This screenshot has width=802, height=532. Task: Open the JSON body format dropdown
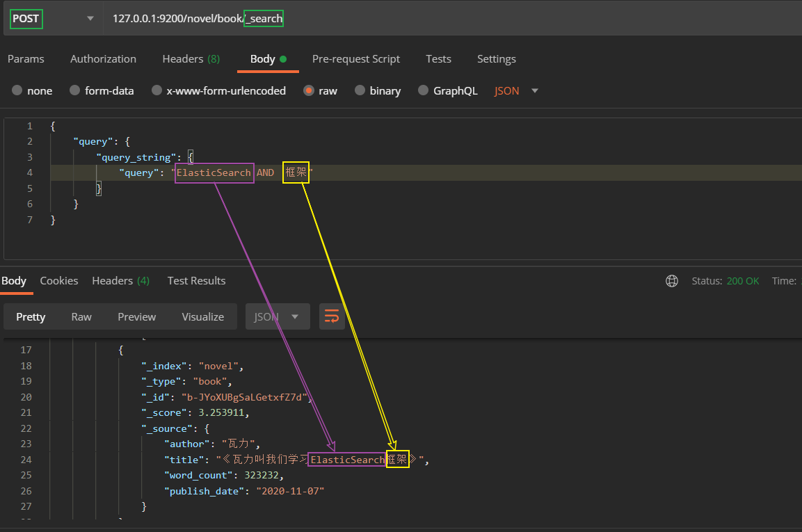click(x=516, y=90)
